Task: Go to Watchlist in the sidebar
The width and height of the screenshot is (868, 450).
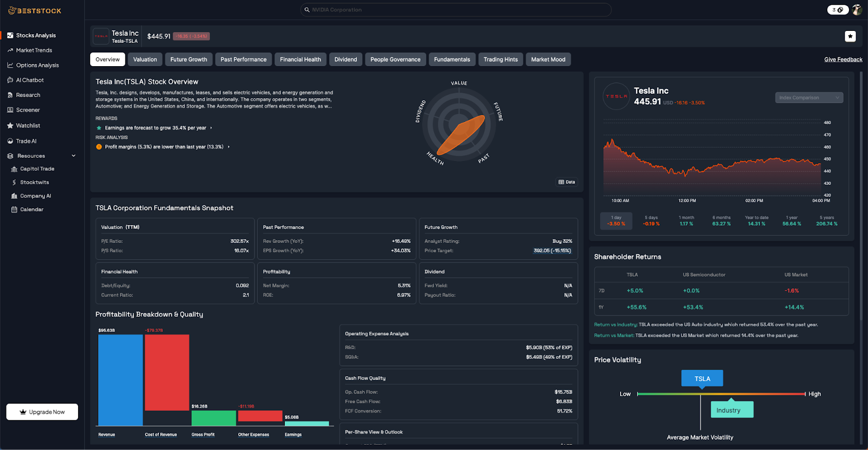Action: [28, 126]
